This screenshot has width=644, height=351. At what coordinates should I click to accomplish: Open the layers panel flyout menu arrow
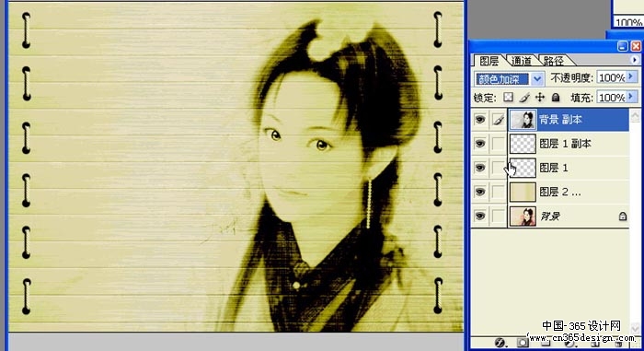[x=635, y=60]
